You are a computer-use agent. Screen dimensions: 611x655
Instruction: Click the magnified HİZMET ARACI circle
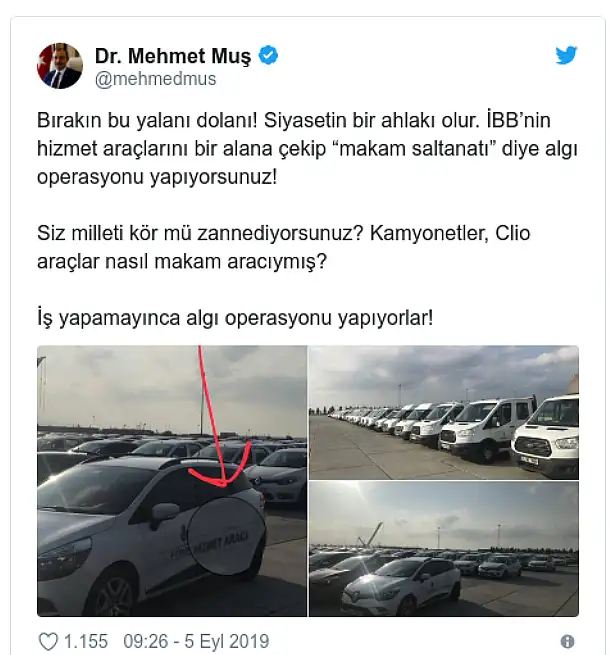pyautogui.click(x=227, y=536)
